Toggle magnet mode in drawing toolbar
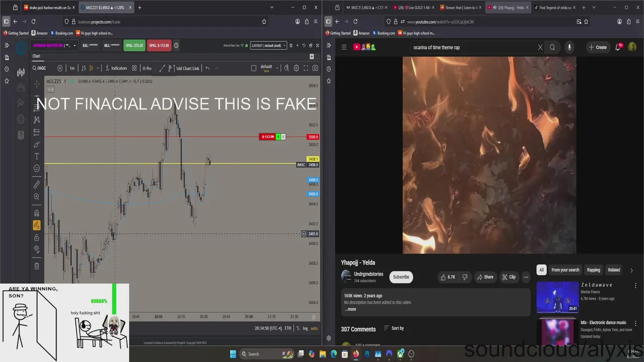The image size is (644, 362). (x=37, y=213)
